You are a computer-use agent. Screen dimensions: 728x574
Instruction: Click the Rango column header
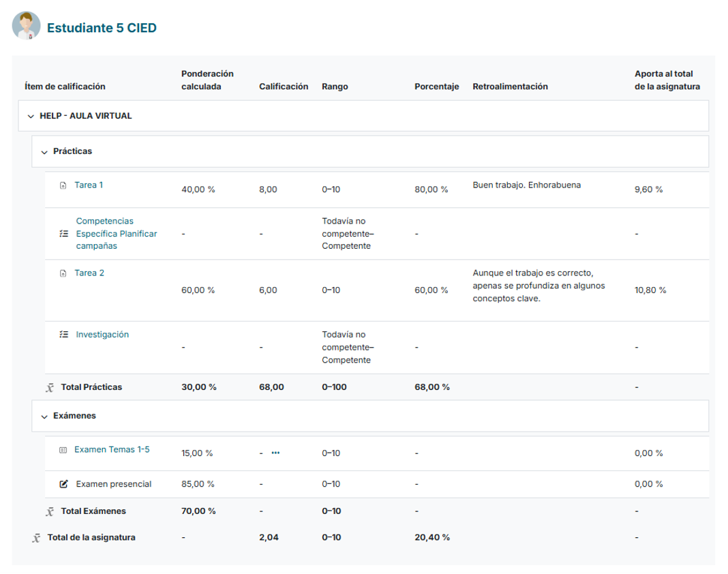(335, 87)
